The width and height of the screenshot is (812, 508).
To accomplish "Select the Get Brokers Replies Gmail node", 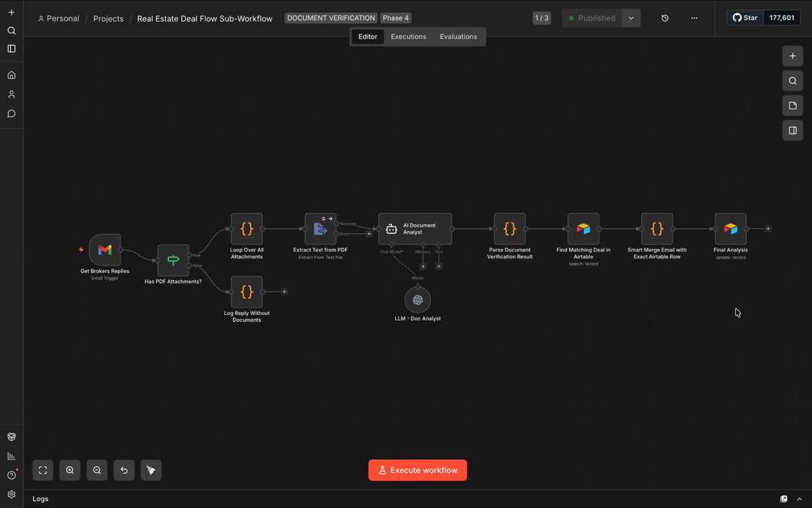I will coord(105,250).
